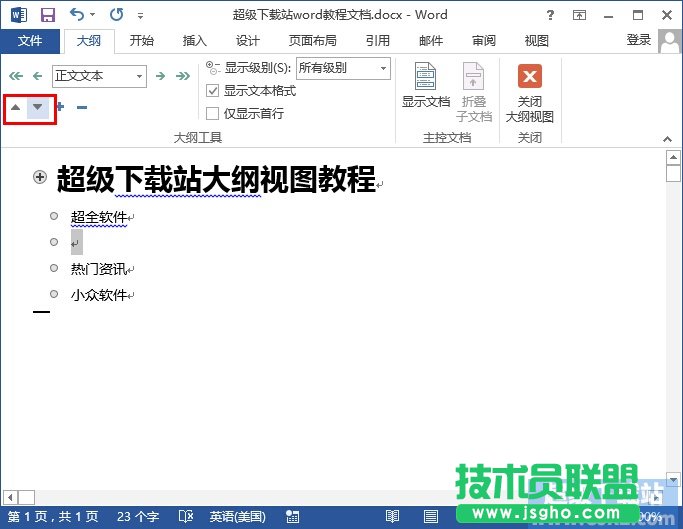Viewport: 683px width, 529px height.
Task: Click the plus Expand icon in outline tools
Action: pos(60,107)
